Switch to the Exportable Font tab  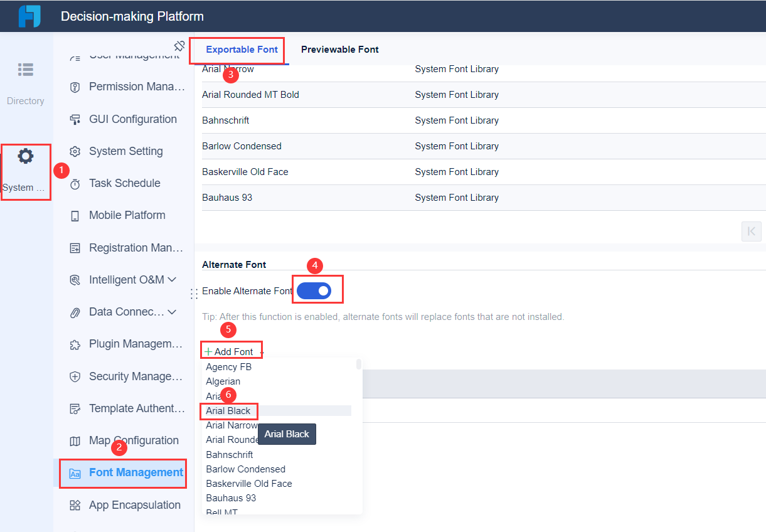242,50
